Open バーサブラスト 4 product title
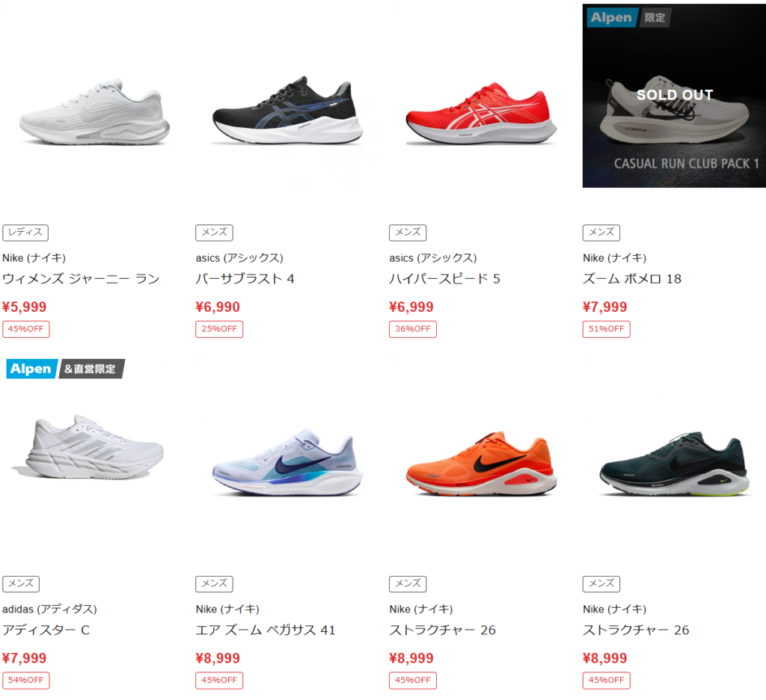Viewport: 766px width, 700px height. click(245, 279)
